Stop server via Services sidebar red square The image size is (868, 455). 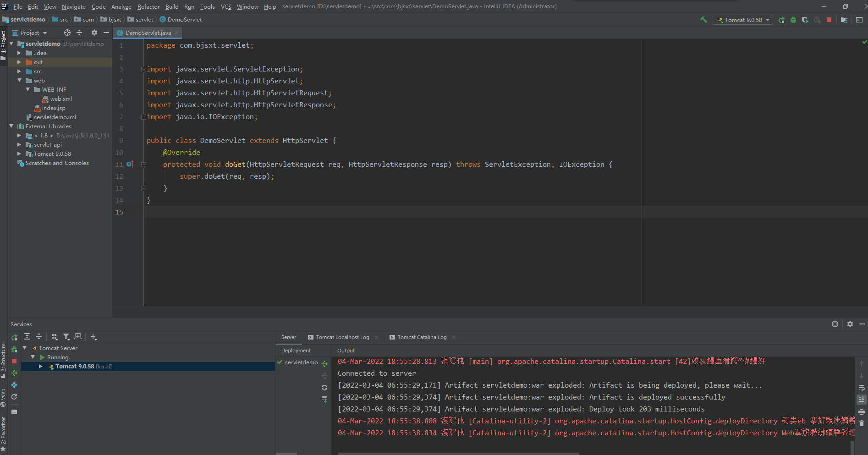pos(14,361)
